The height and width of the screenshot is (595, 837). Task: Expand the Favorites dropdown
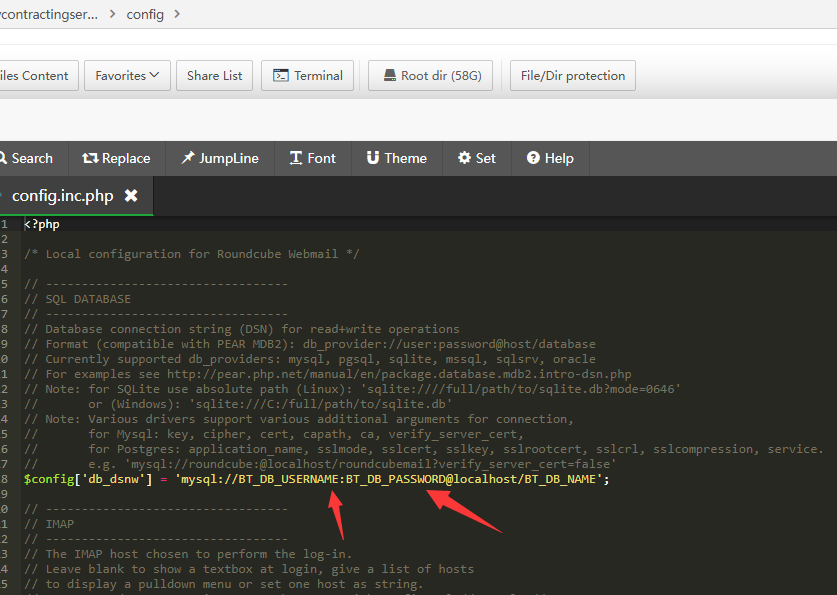point(127,76)
